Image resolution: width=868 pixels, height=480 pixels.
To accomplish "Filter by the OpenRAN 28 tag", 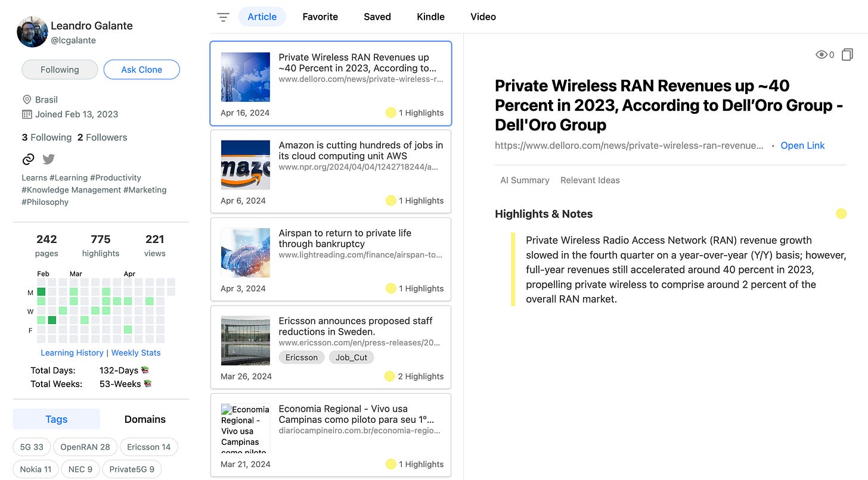I will (85, 447).
